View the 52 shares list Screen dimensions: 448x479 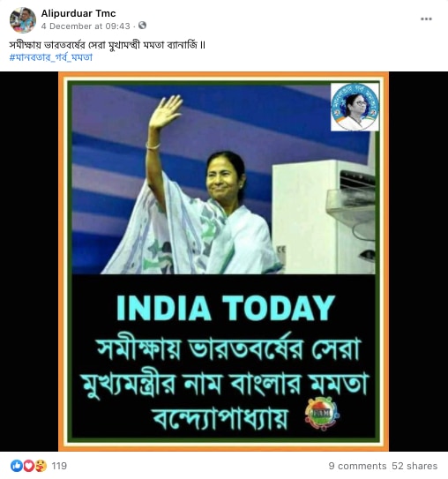[x=414, y=466]
